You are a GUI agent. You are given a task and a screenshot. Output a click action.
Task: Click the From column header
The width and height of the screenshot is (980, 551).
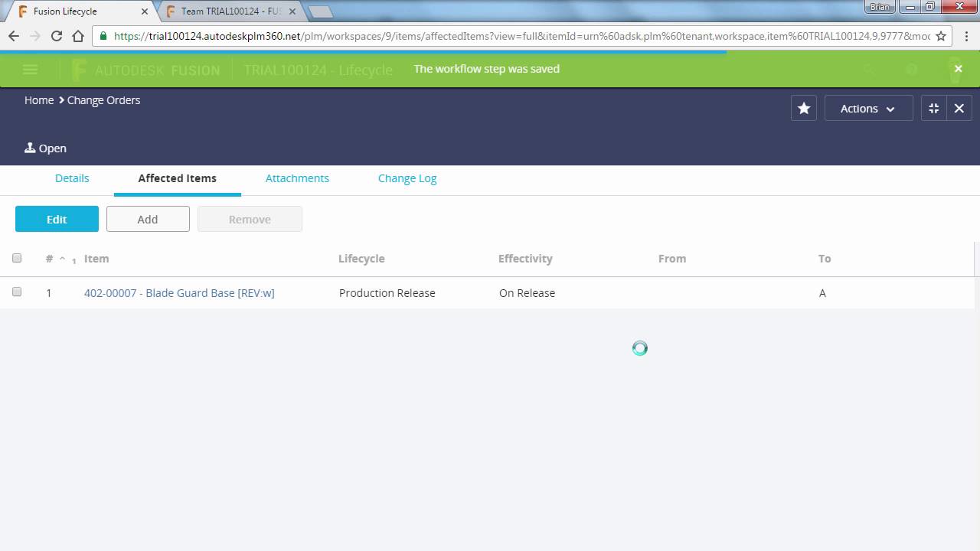[672, 259]
